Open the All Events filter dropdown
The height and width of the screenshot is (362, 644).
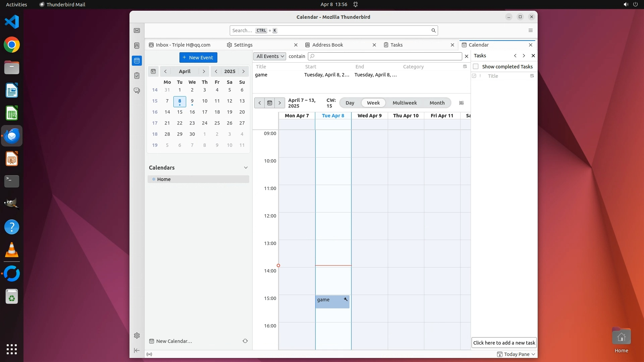[270, 56]
